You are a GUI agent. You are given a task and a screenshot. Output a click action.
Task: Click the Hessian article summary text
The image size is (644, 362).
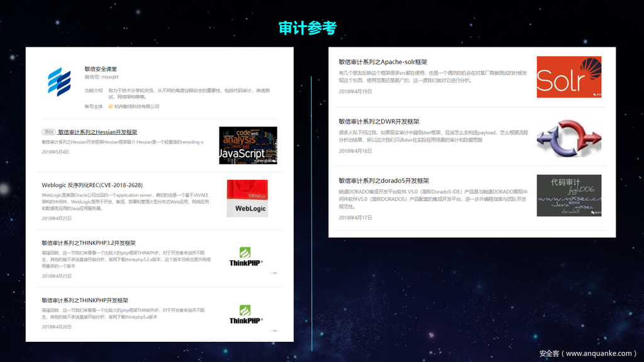123,142
